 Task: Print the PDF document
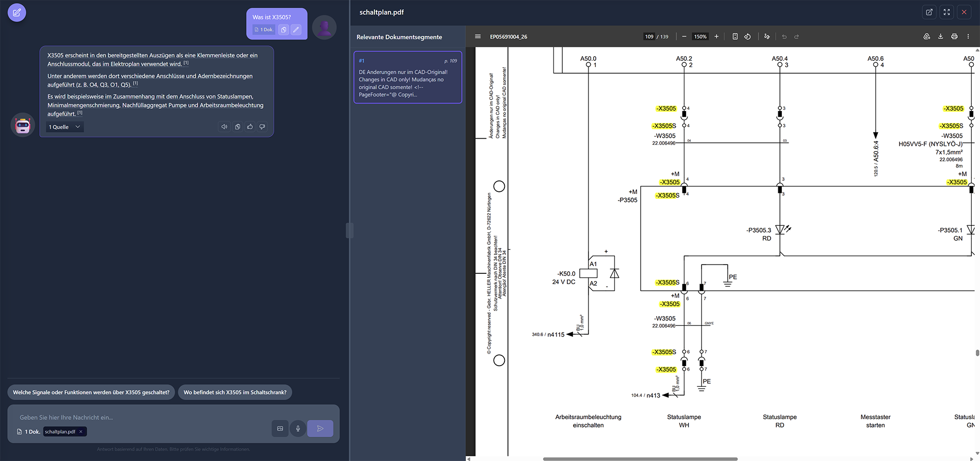954,37
